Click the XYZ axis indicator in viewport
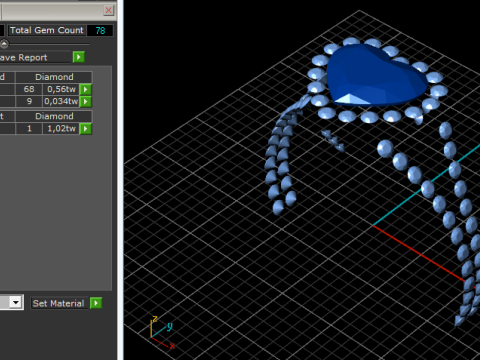This screenshot has height=360, width=480. tap(162, 333)
